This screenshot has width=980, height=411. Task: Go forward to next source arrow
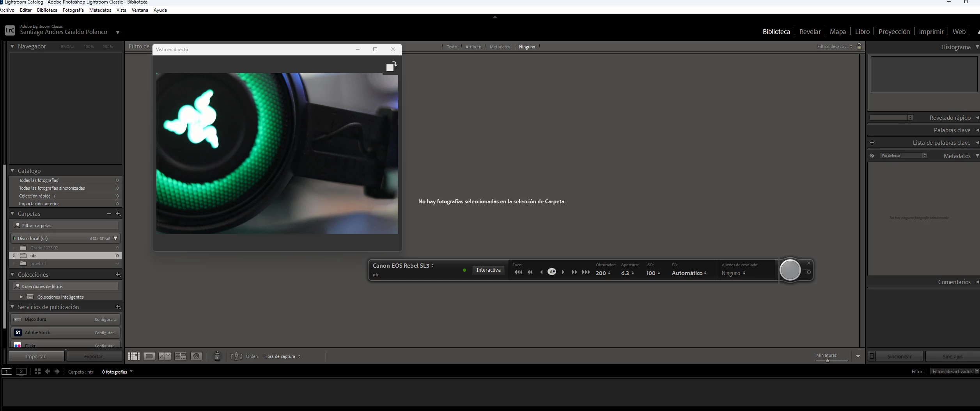(57, 371)
